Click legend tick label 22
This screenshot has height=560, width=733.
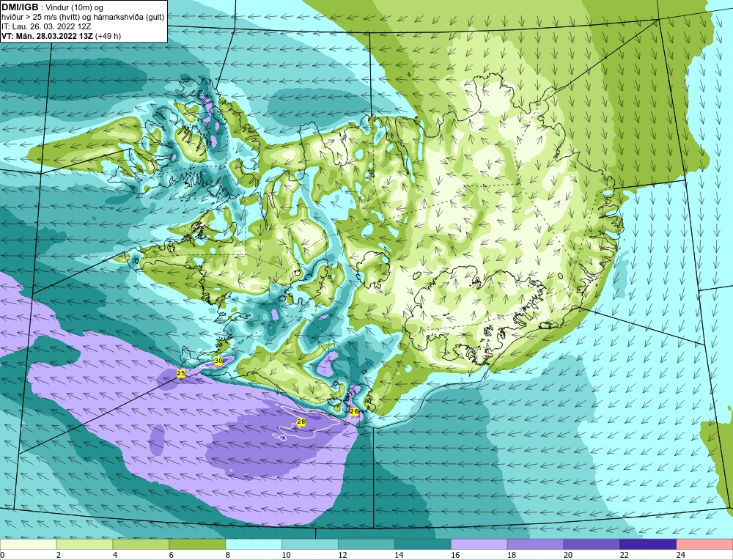tap(624, 555)
